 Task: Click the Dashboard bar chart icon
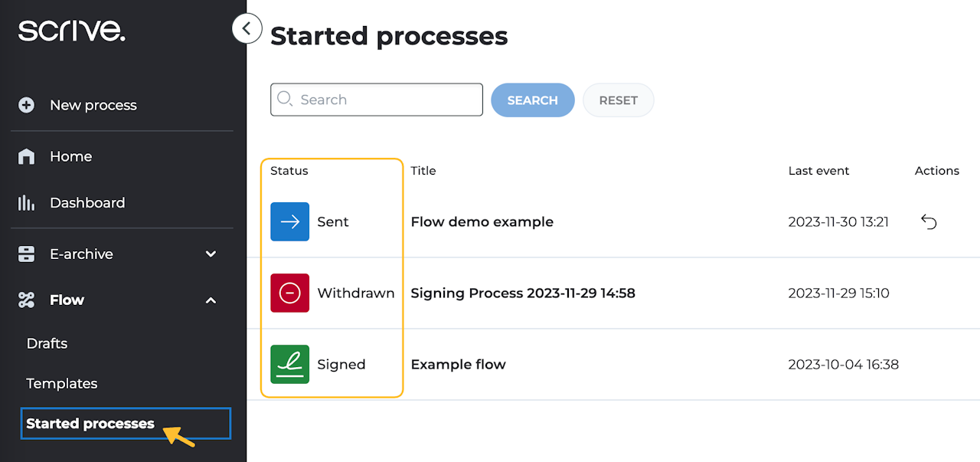pyautogui.click(x=26, y=203)
